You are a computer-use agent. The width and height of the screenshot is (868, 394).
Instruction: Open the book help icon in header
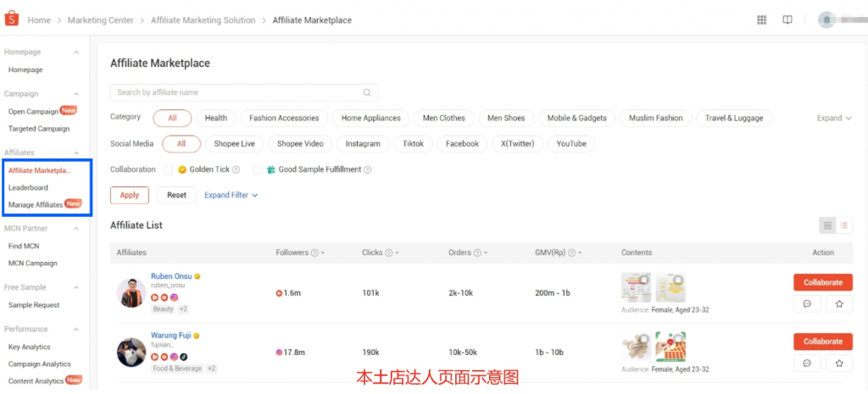(x=787, y=20)
